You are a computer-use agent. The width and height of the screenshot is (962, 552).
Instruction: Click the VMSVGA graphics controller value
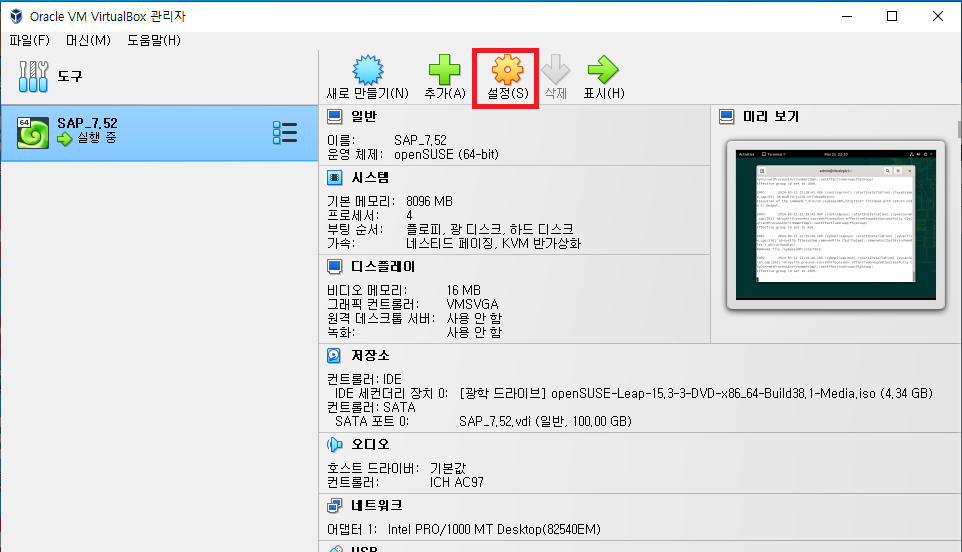(x=472, y=305)
